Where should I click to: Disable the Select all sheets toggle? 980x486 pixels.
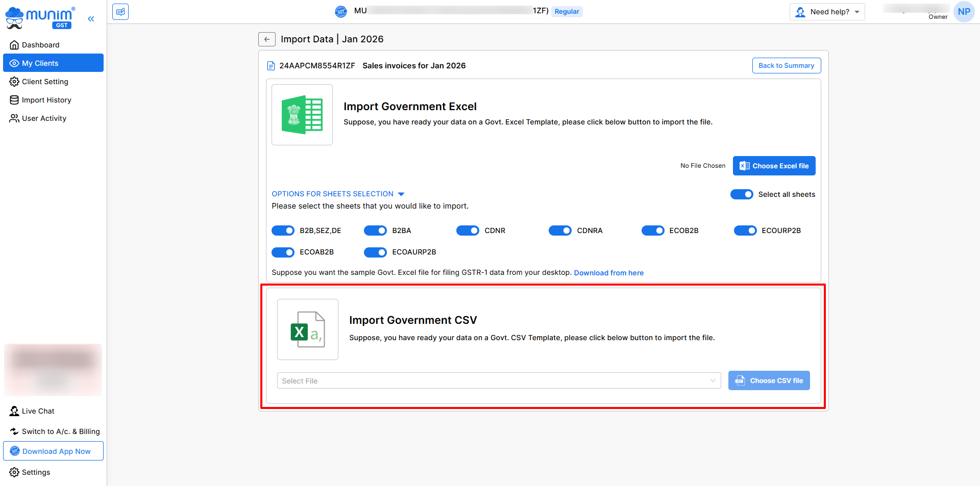pos(741,194)
